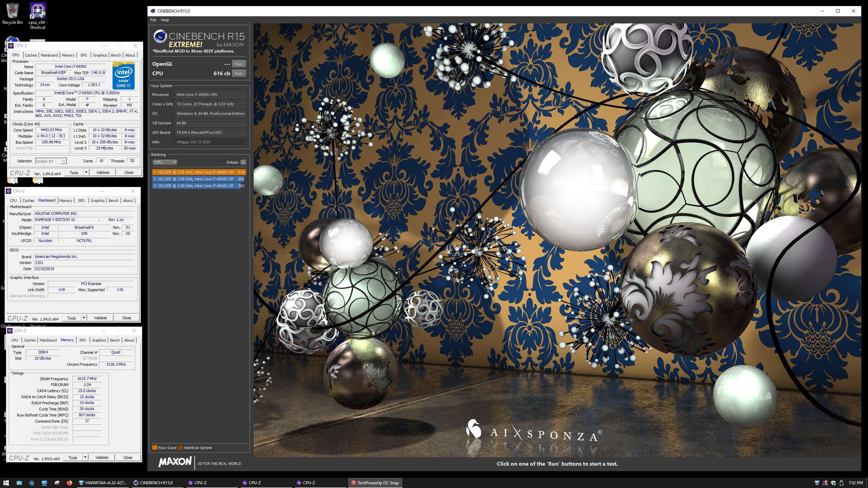Viewport: 868px width, 488px height.
Task: Click the Core Speed value 4443.07 MHz
Action: [51, 130]
